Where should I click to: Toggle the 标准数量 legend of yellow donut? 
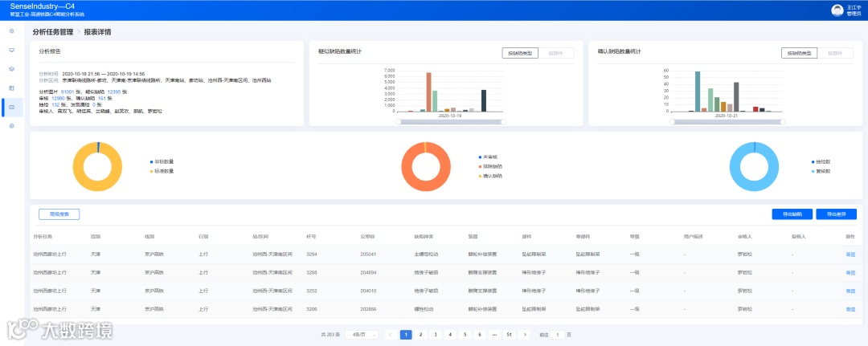162,171
